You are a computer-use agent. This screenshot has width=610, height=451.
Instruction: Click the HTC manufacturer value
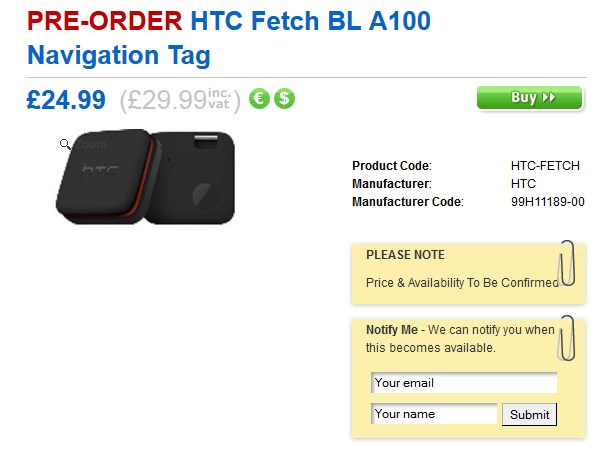[523, 184]
